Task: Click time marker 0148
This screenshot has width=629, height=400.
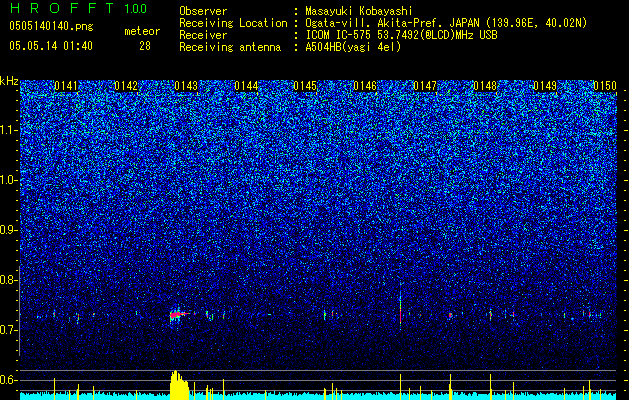Action: (485, 86)
